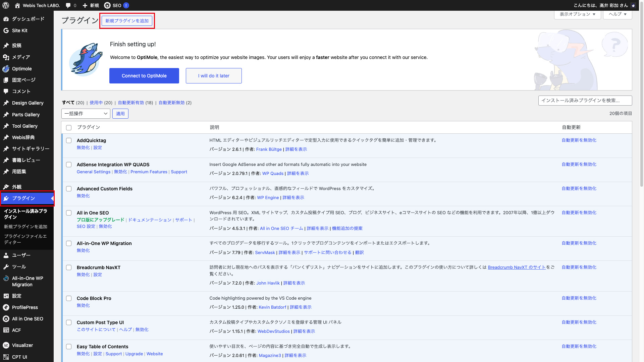Open the Site Kit menu icon
644x362 pixels.
[6, 31]
